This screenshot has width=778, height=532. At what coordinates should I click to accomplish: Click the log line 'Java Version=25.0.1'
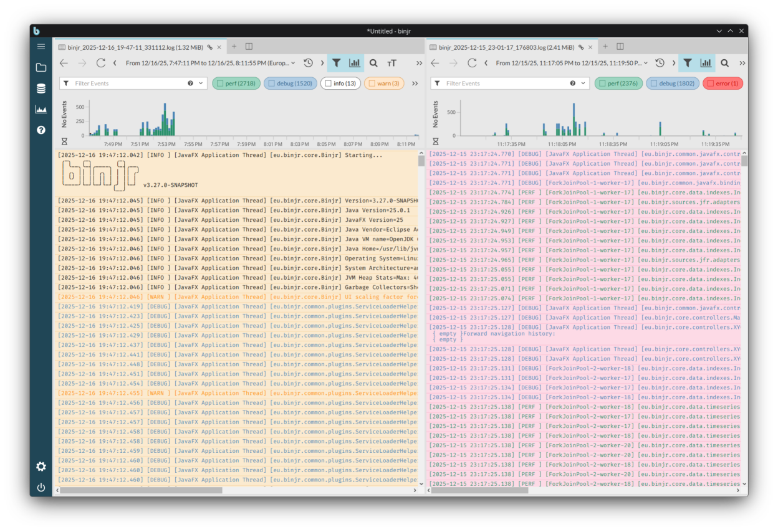[x=238, y=210]
